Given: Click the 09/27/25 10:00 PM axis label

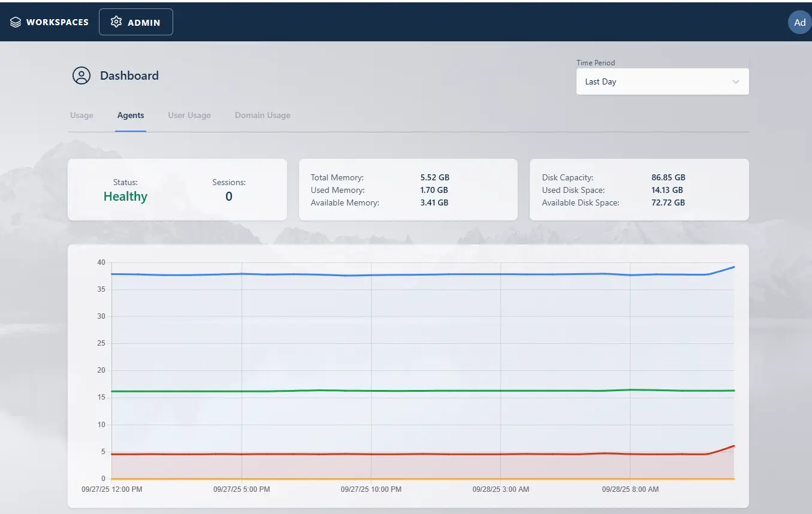Looking at the screenshot, I should tap(371, 489).
